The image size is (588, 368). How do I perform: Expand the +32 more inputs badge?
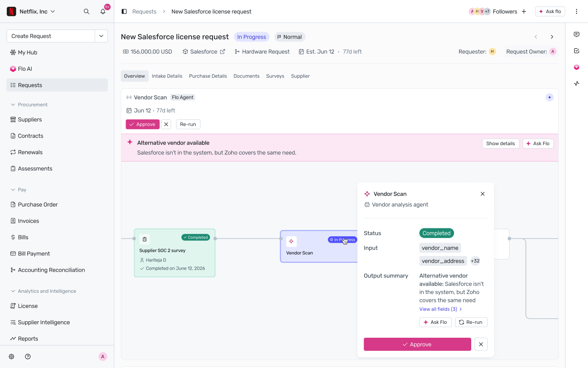(475, 261)
